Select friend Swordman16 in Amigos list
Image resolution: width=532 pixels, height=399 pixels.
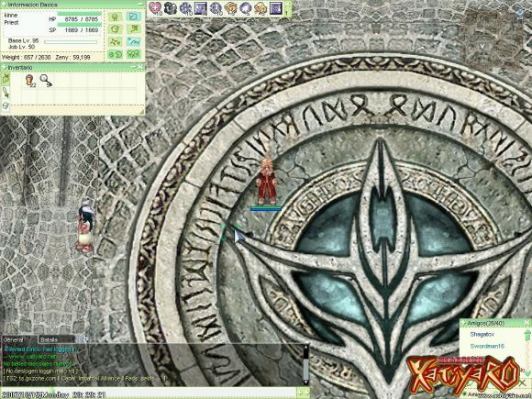487,346
